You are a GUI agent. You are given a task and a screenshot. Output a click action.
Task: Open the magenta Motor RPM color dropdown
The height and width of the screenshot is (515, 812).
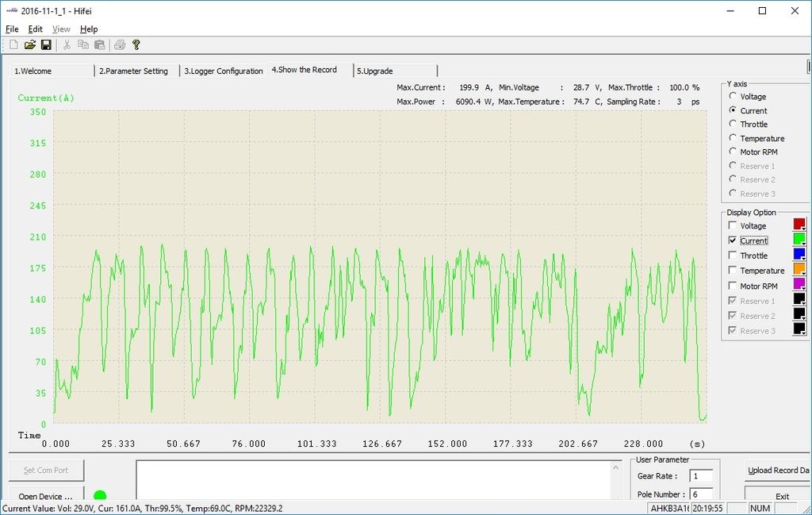tap(799, 284)
